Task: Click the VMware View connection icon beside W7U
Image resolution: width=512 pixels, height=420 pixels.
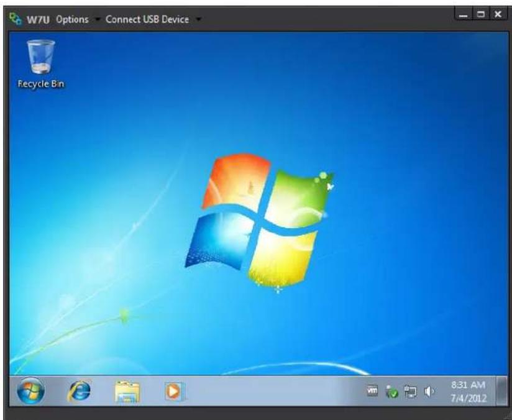Action: 16,19
